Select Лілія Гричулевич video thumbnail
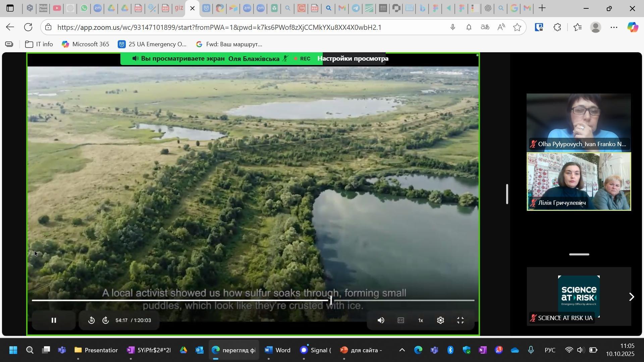 (x=579, y=181)
